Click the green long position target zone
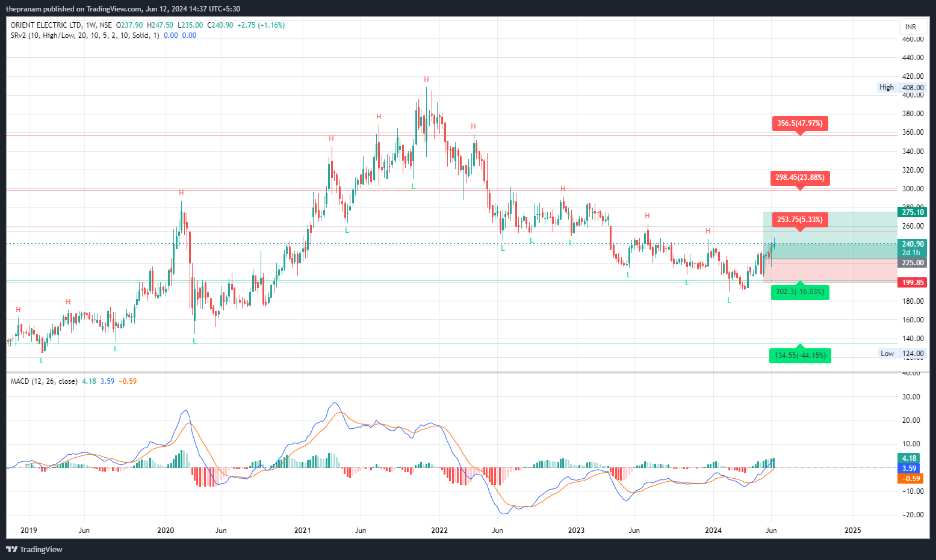Image resolution: width=936 pixels, height=560 pixels. coord(830,235)
